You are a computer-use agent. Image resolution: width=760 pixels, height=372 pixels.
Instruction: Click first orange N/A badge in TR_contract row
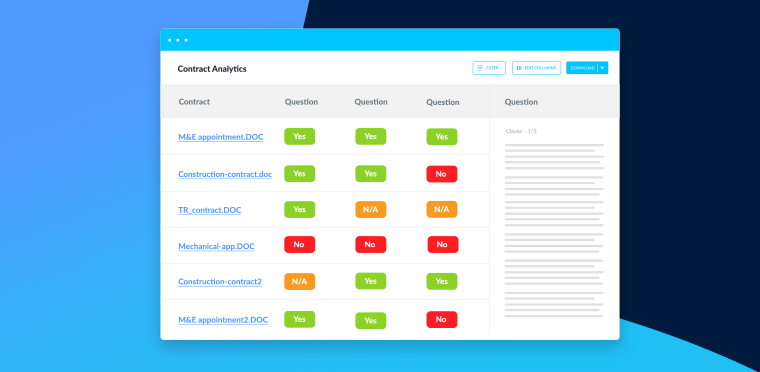(x=371, y=210)
